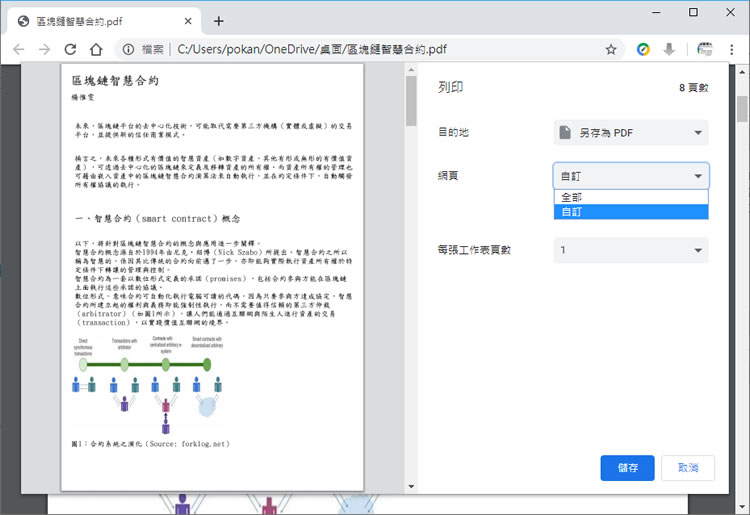The width and height of the screenshot is (750, 515).
Task: Open the Chrome three-dot menu
Action: (x=731, y=49)
